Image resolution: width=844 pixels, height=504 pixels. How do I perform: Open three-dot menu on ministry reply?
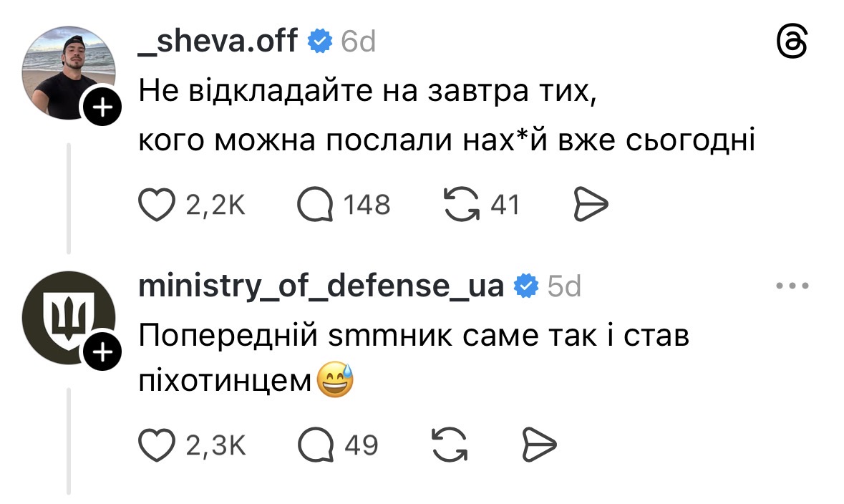pyautogui.click(x=792, y=286)
